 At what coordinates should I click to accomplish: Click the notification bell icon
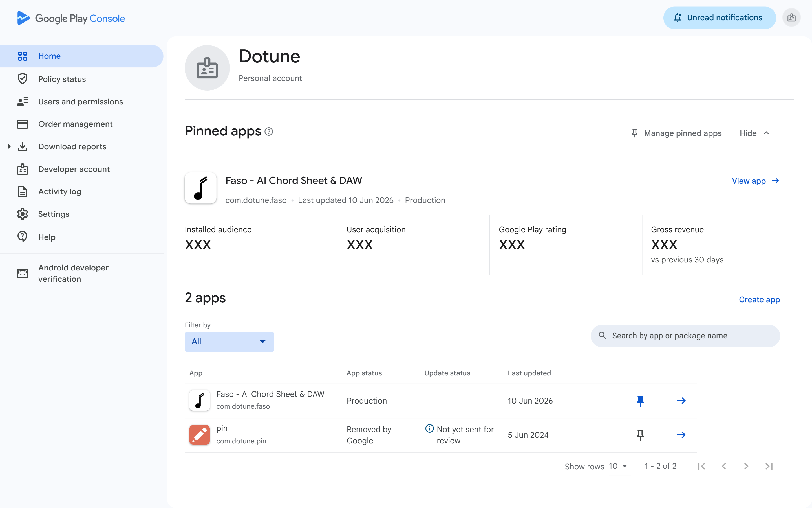(x=678, y=17)
